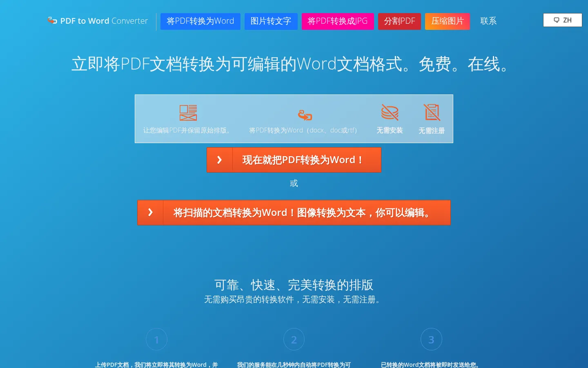Screen dimensions: 588x368
Task: Click the speech bubble icon beside ZH
Action: (x=556, y=20)
